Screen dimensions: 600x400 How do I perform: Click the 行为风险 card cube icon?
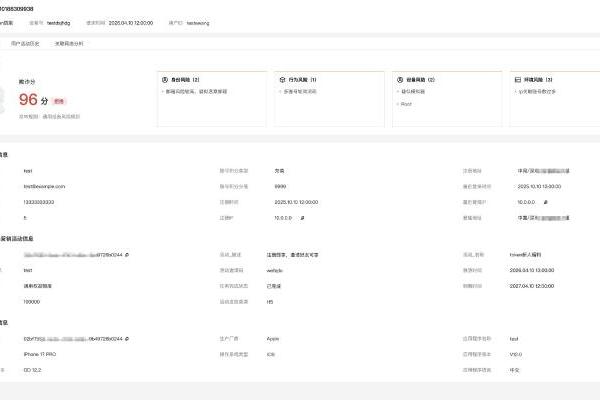[x=282, y=80]
